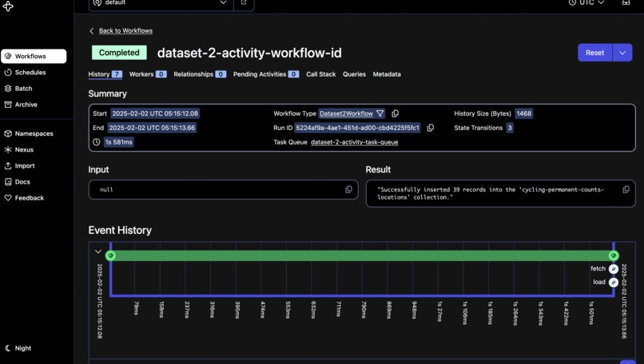Open Namespaces in the sidebar

tap(29, 133)
